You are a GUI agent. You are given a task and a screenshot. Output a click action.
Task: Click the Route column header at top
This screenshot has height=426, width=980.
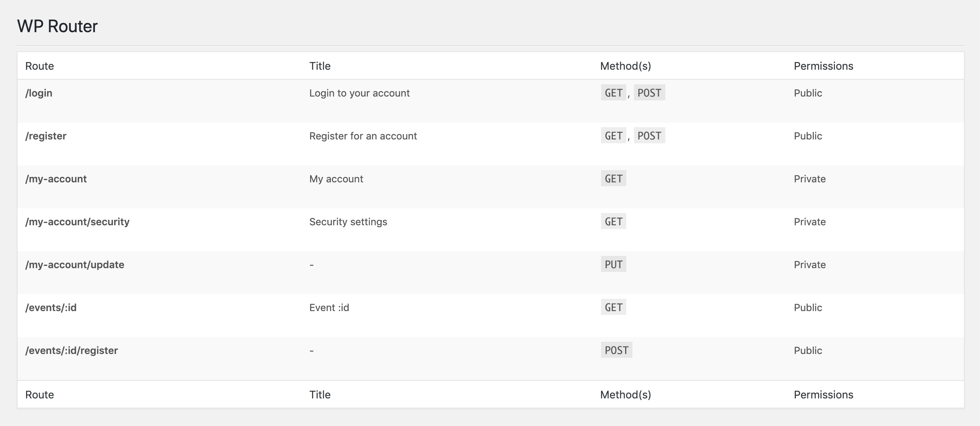point(39,66)
